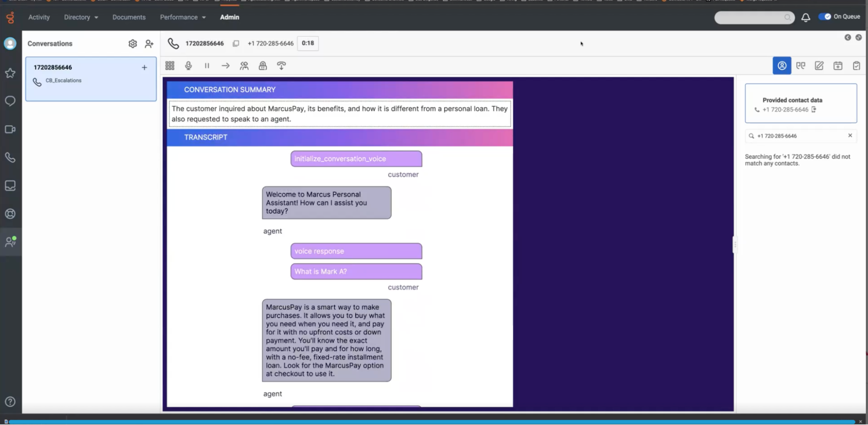Click the next arrow icon top right
The image size is (868, 425).
pyautogui.click(x=858, y=37)
